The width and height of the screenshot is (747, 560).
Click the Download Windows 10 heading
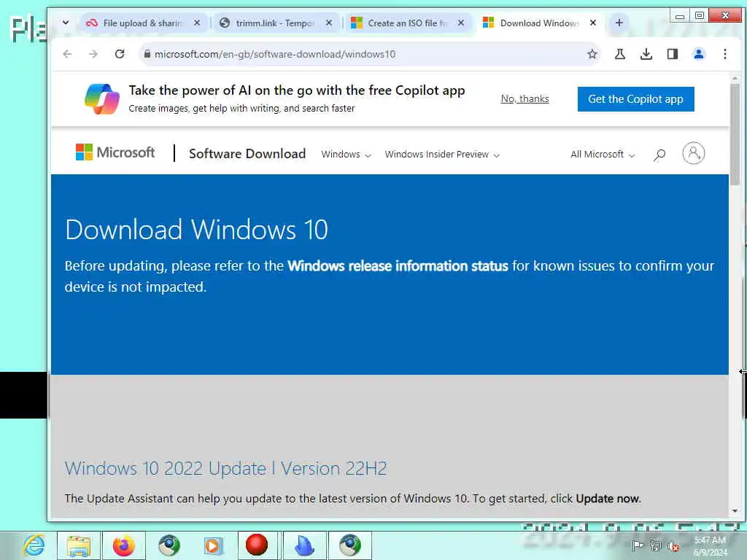click(x=196, y=230)
